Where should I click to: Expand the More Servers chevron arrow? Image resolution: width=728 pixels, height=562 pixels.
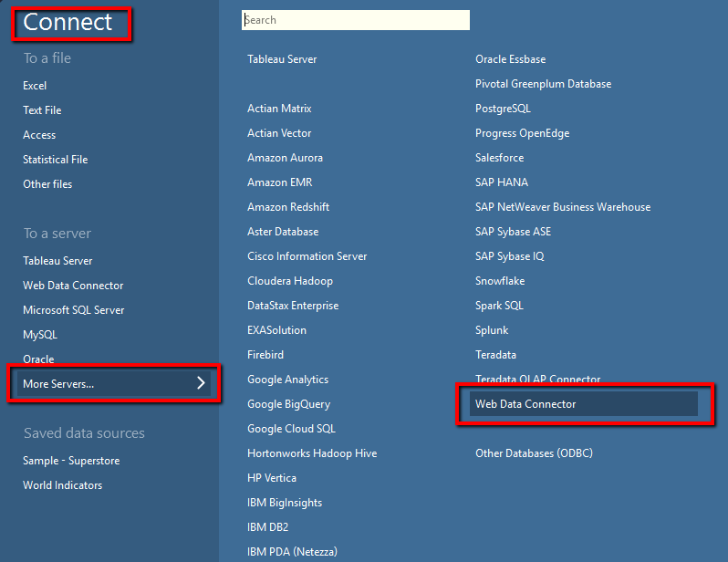pos(201,384)
